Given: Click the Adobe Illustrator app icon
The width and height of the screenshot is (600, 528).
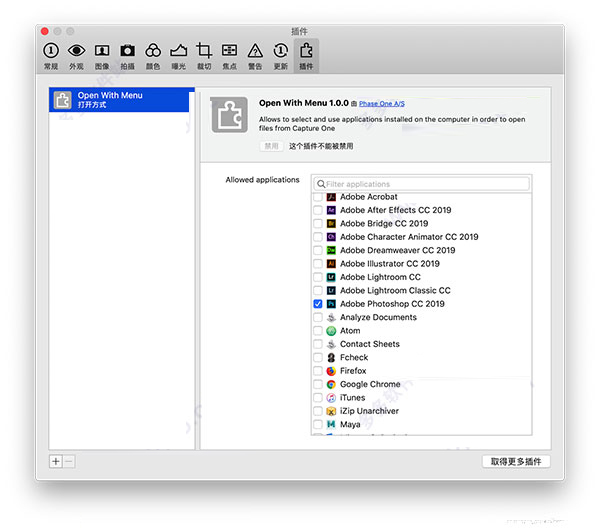Looking at the screenshot, I should (331, 264).
